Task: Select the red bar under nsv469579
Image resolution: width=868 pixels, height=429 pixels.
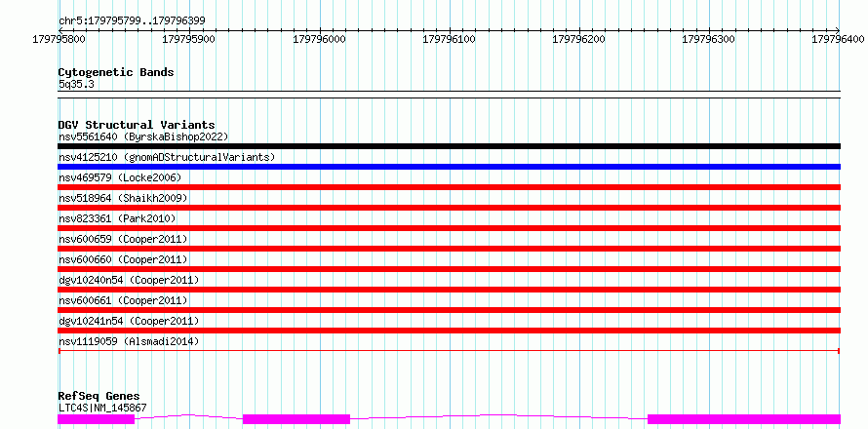Action: click(x=449, y=187)
